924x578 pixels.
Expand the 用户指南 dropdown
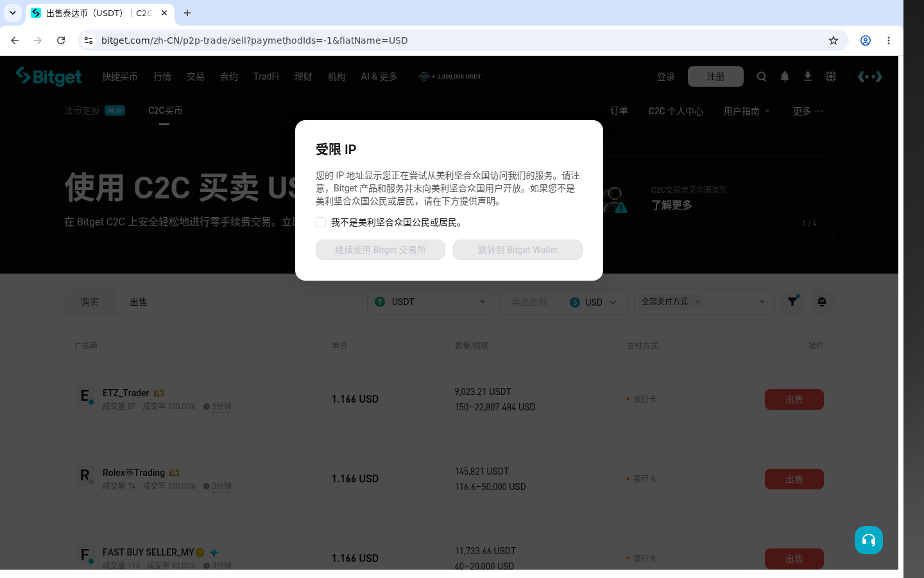[x=747, y=111]
